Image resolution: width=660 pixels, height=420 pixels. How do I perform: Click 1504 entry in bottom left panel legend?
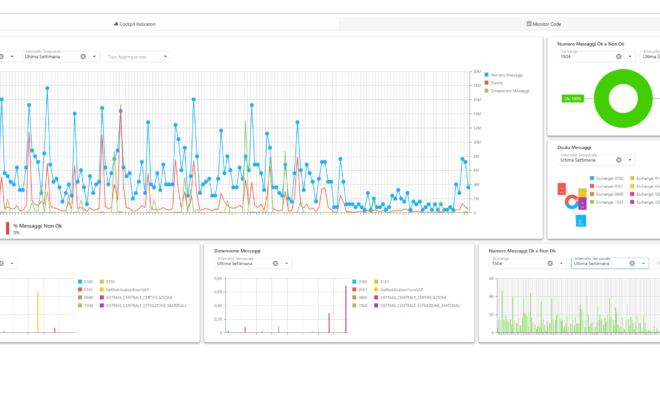click(85, 306)
